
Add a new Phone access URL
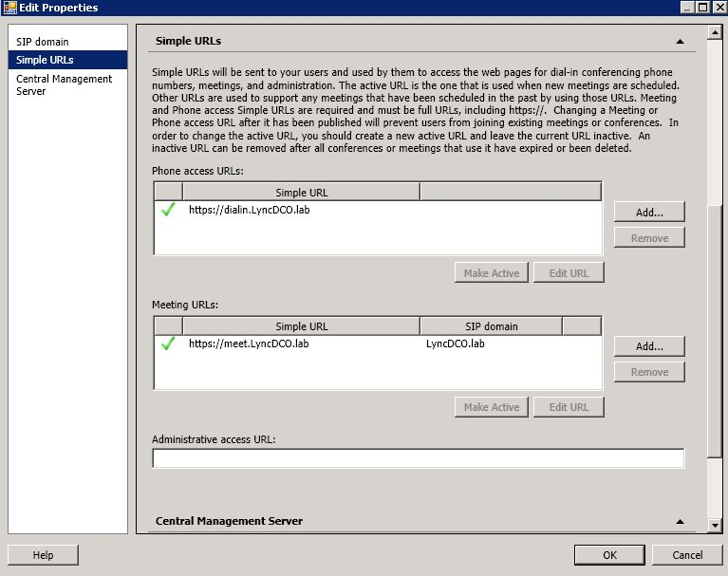649,212
